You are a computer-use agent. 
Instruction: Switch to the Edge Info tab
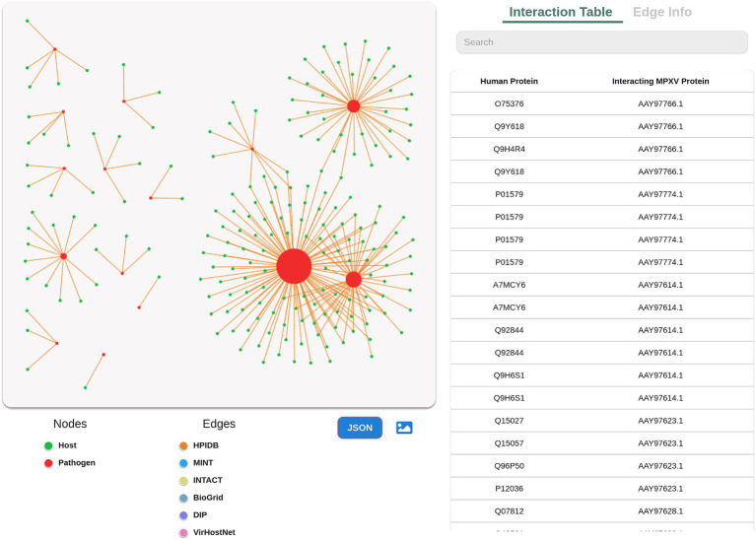[662, 12]
